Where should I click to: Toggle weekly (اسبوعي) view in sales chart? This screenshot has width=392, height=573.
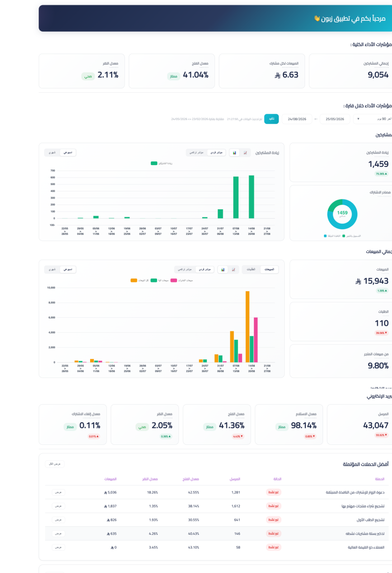point(68,269)
